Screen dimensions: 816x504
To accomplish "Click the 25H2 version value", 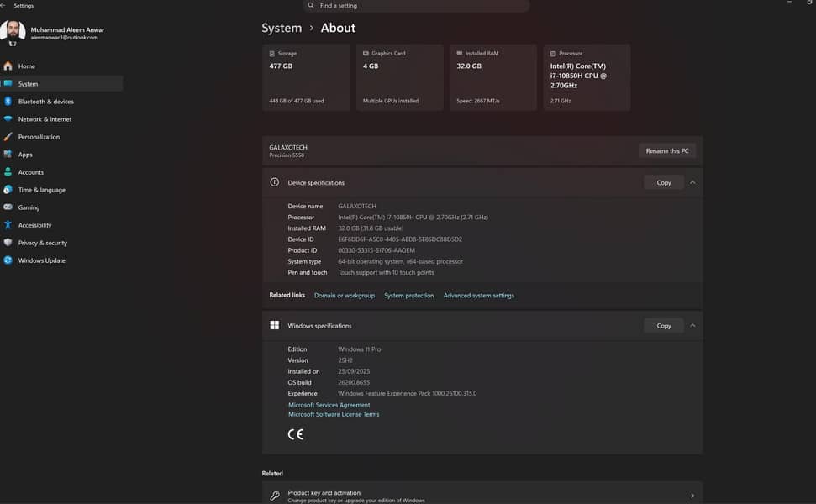I will click(345, 360).
